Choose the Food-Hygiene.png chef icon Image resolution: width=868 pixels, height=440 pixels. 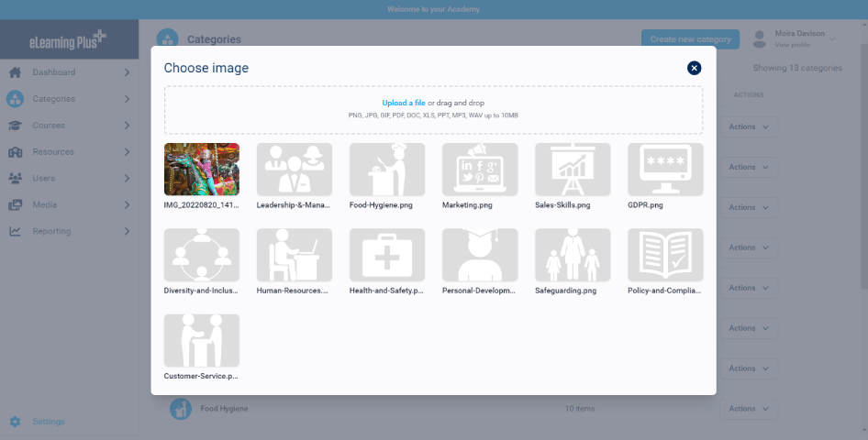(387, 170)
